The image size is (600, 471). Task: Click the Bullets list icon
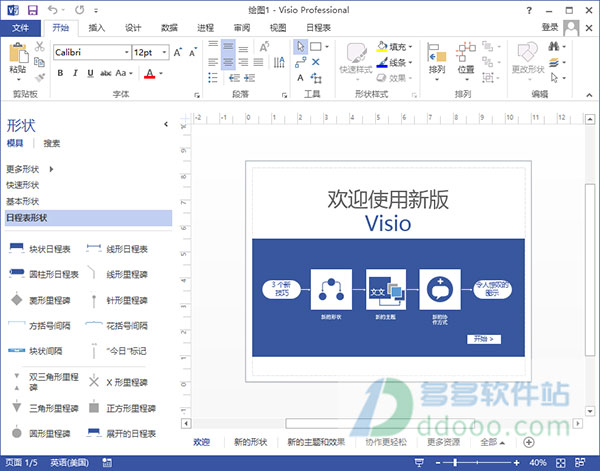click(x=213, y=78)
